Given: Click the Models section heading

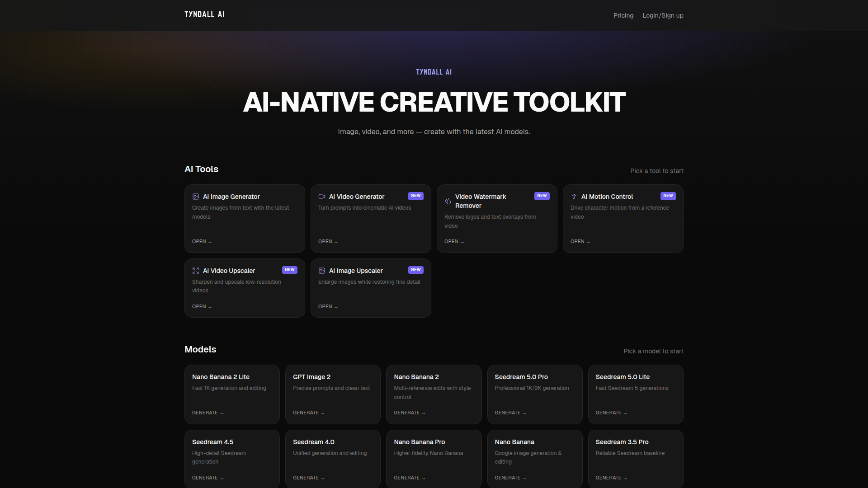Looking at the screenshot, I should tap(200, 349).
